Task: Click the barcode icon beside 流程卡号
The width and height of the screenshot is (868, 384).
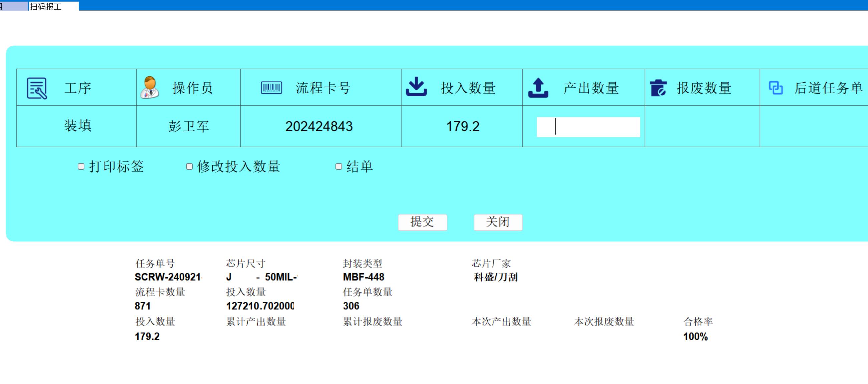Action: tap(271, 88)
